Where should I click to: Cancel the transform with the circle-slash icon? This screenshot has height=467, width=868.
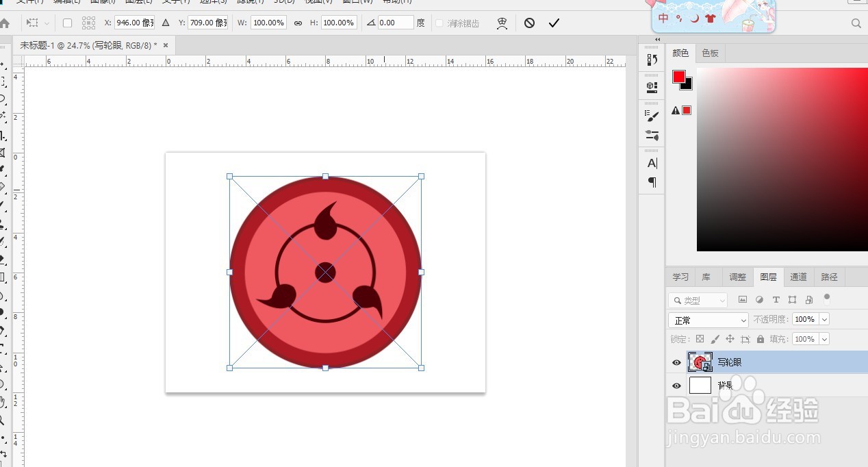(x=529, y=23)
